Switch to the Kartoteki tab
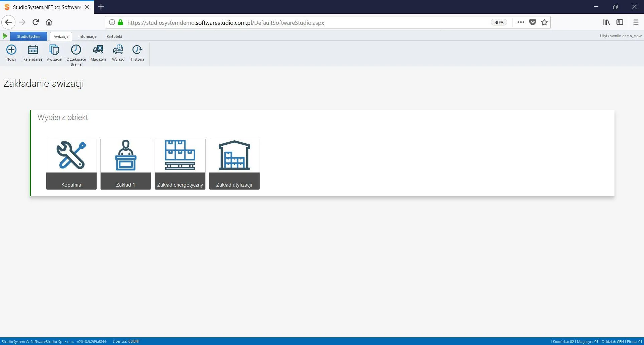 114,37
